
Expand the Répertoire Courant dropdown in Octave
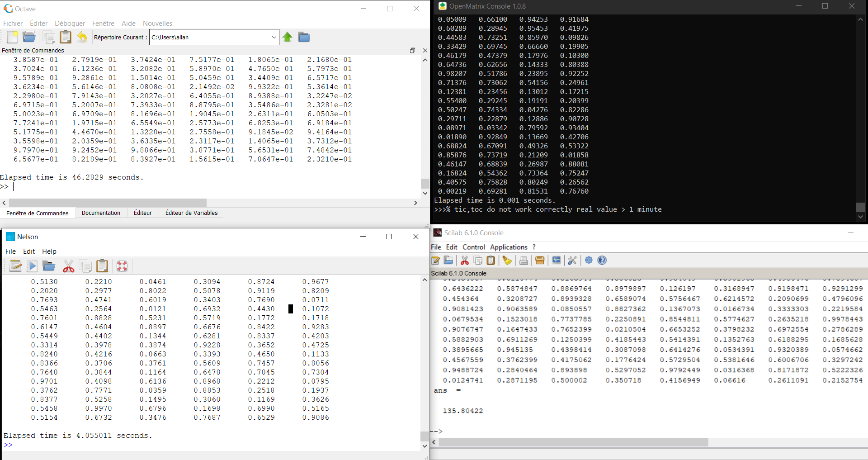[x=274, y=37]
